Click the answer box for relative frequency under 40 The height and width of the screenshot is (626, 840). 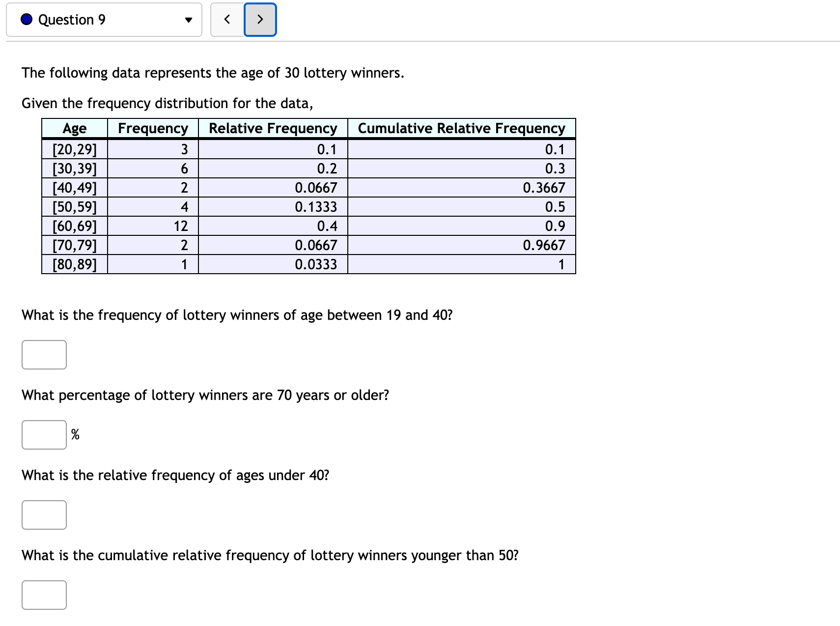click(44, 515)
